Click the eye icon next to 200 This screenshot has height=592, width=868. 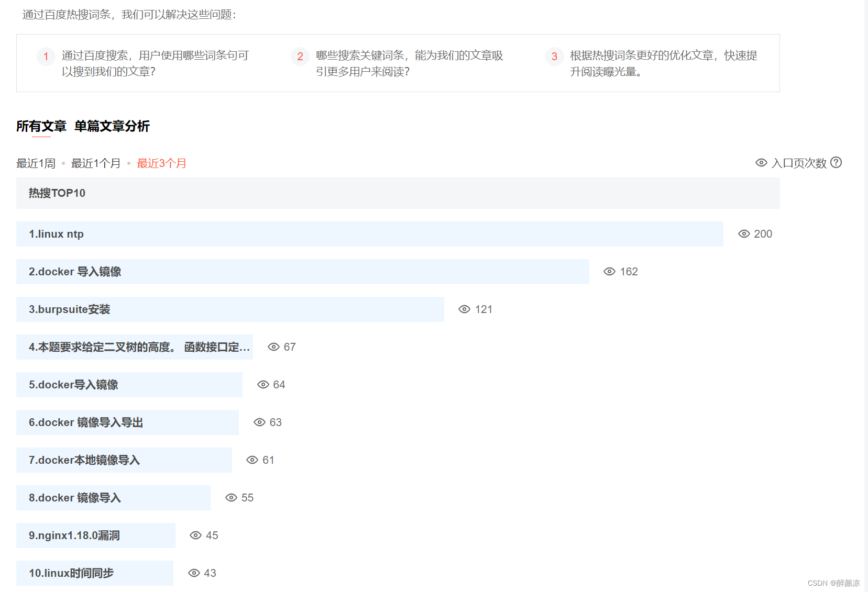click(x=744, y=234)
